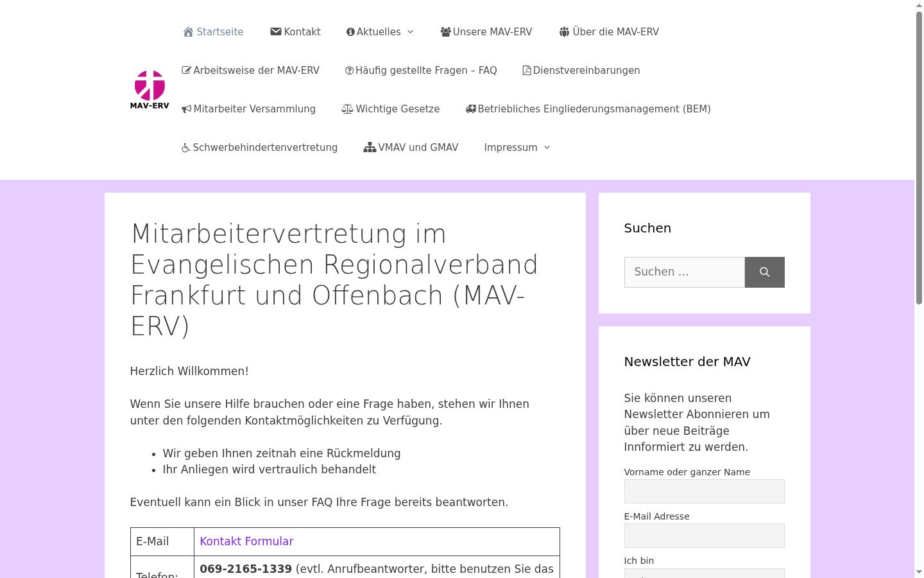Go to Unsere MAV-ERV page

coord(486,32)
